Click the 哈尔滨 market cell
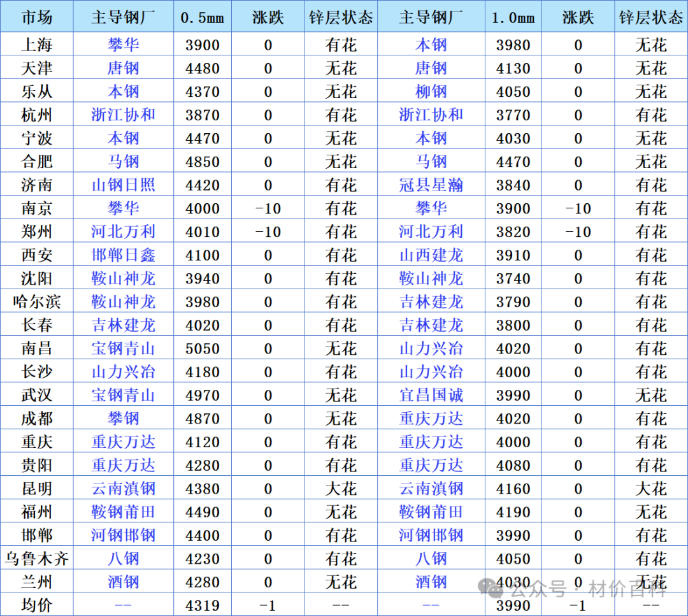The height and width of the screenshot is (616, 688). coord(37,302)
